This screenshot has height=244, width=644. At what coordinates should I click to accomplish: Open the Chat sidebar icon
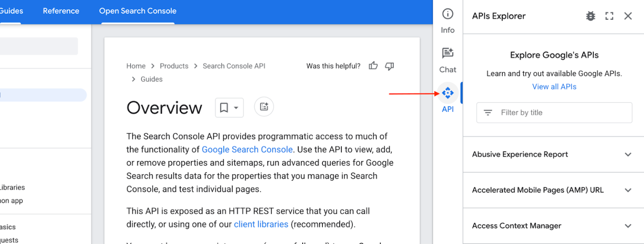[447, 53]
